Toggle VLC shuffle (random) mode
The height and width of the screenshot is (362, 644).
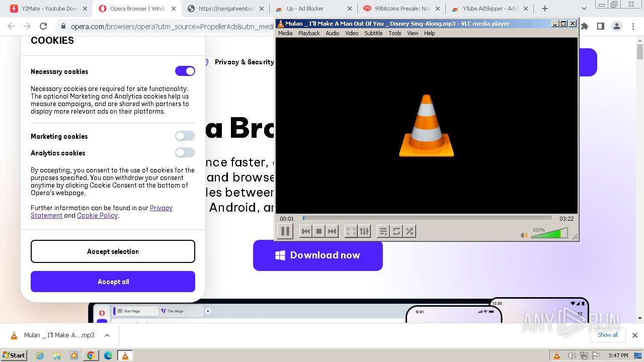pyautogui.click(x=410, y=231)
